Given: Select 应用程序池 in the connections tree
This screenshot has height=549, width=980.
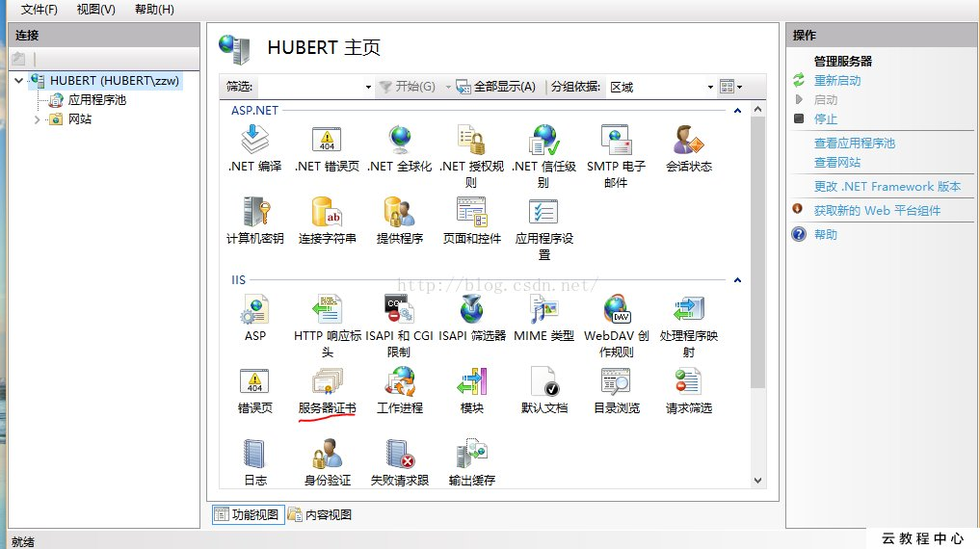Looking at the screenshot, I should point(97,100).
